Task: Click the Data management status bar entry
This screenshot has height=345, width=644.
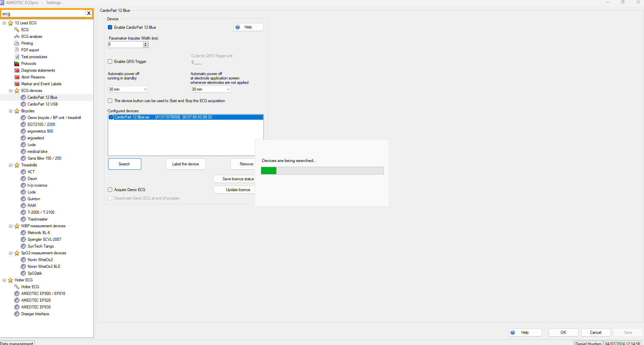Action: click(17, 343)
